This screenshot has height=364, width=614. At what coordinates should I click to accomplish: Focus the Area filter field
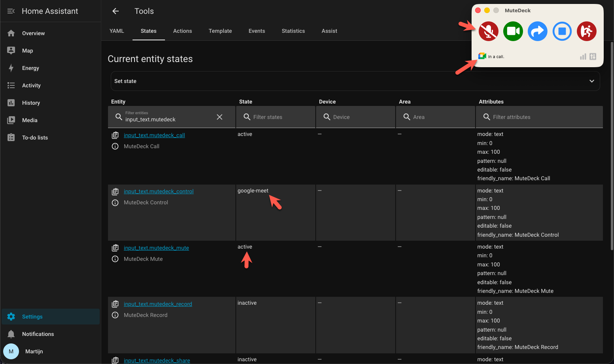(x=436, y=117)
